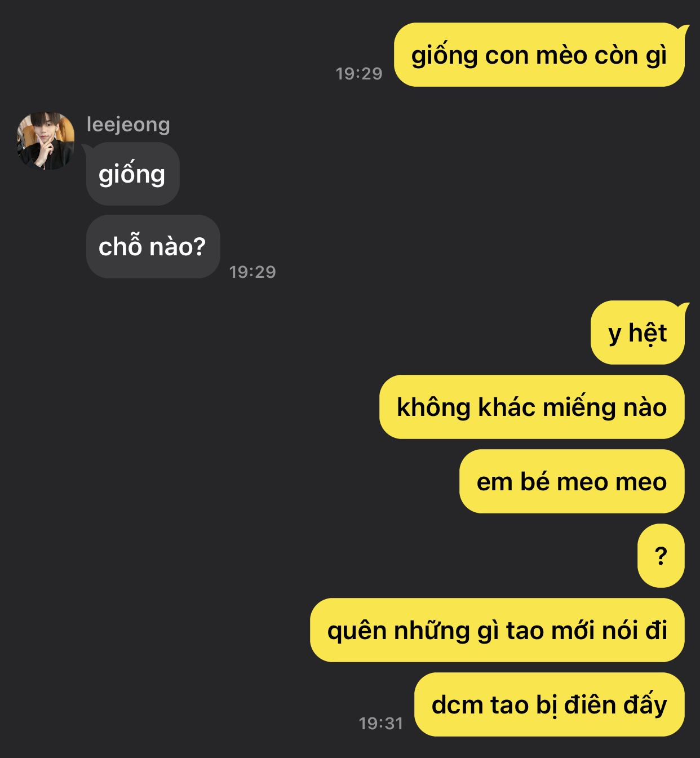Click the tail of the "giống con mèo" bubble

pos(684,29)
